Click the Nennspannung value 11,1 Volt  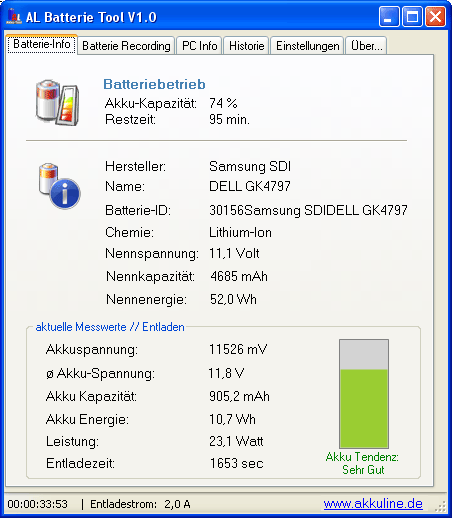coord(234,253)
